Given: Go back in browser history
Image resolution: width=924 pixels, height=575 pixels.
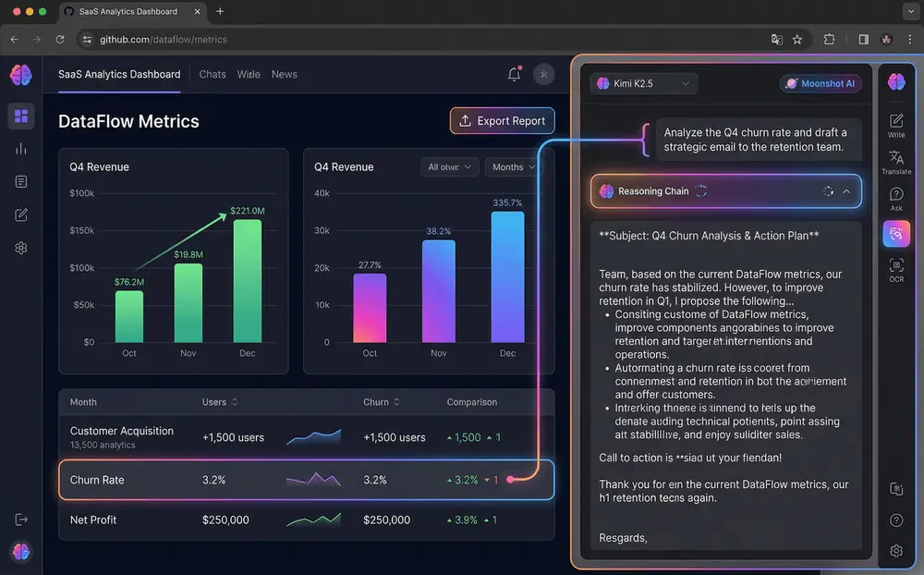Looking at the screenshot, I should 15,40.
